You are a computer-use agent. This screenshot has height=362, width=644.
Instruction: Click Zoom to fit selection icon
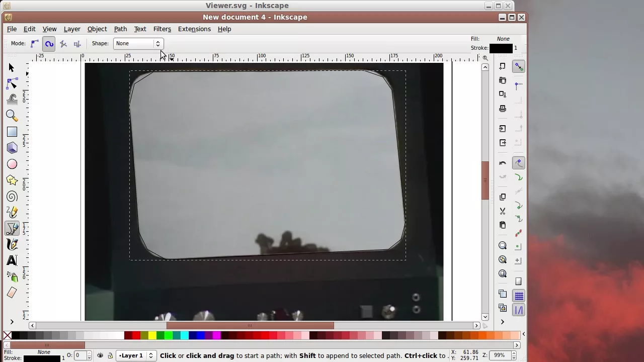[503, 245]
